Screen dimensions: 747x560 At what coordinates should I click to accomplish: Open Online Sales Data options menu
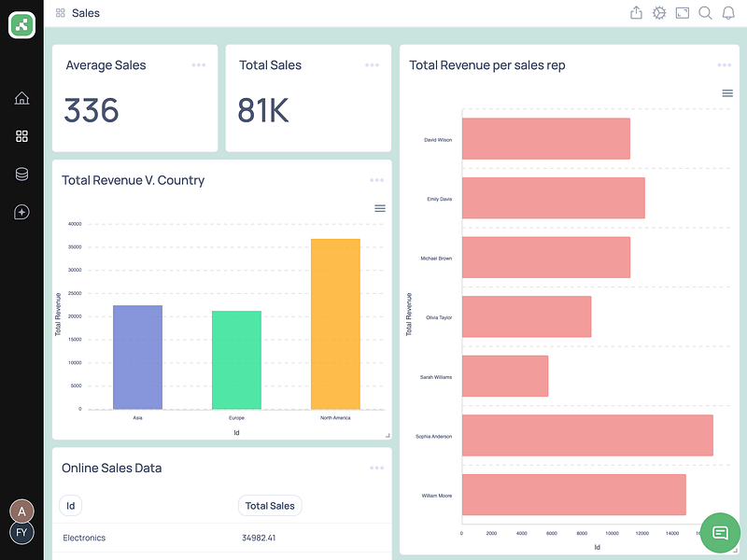coord(377,469)
